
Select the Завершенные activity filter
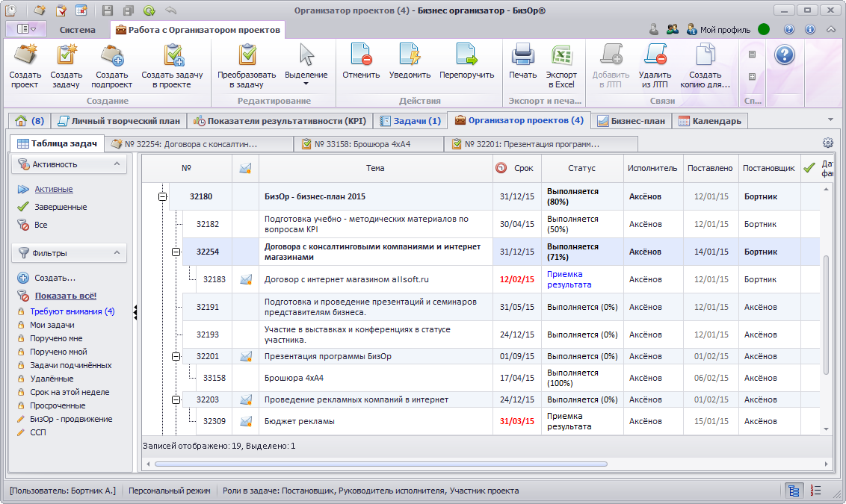point(60,207)
